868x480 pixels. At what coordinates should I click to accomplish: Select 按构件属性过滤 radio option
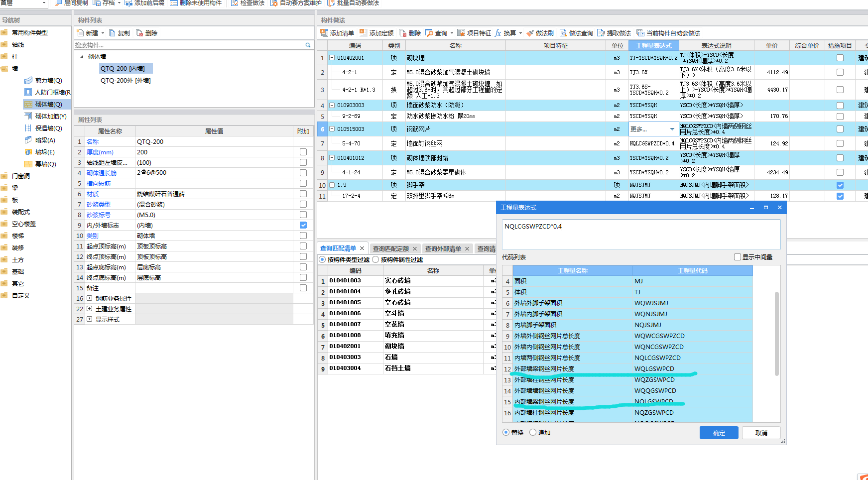pos(375,259)
